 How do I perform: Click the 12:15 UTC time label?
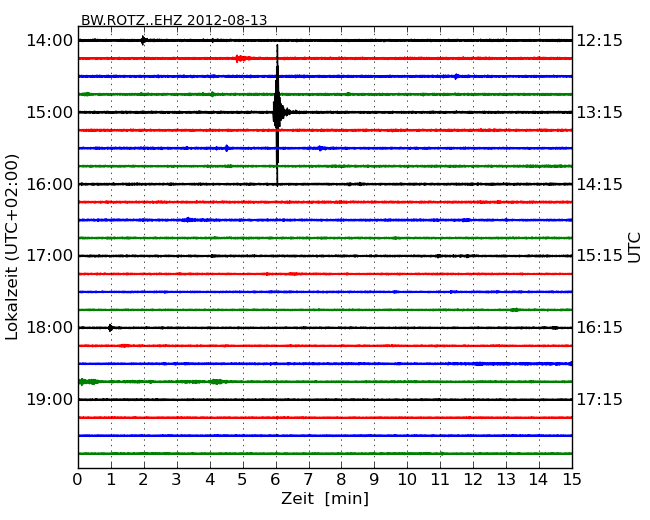(x=600, y=41)
